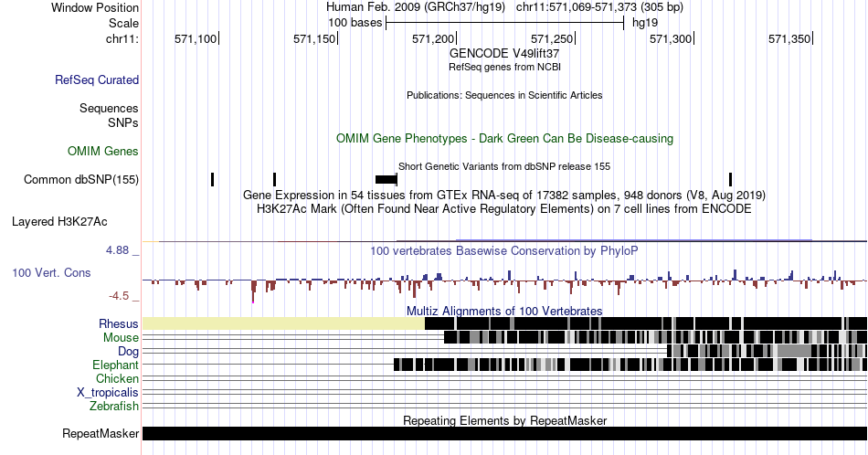Click the yellow Rhesus alignment gap block
The width and height of the screenshot is (868, 455).
(283, 323)
